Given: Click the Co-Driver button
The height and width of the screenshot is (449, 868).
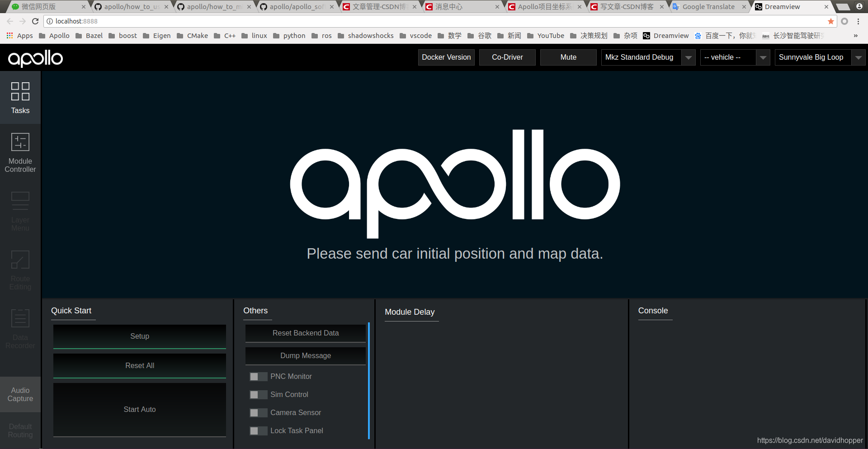Looking at the screenshot, I should pos(507,57).
